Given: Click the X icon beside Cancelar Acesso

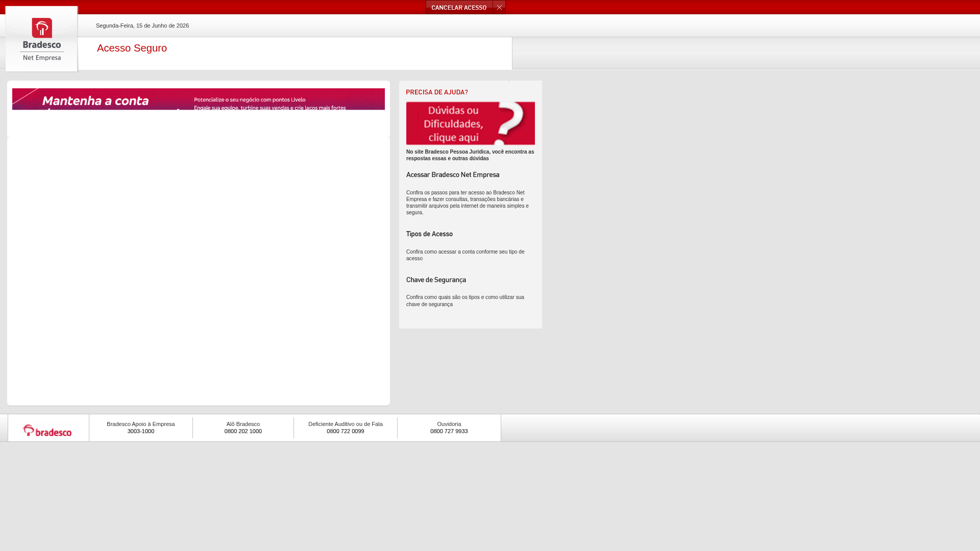Looking at the screenshot, I should pyautogui.click(x=499, y=7).
